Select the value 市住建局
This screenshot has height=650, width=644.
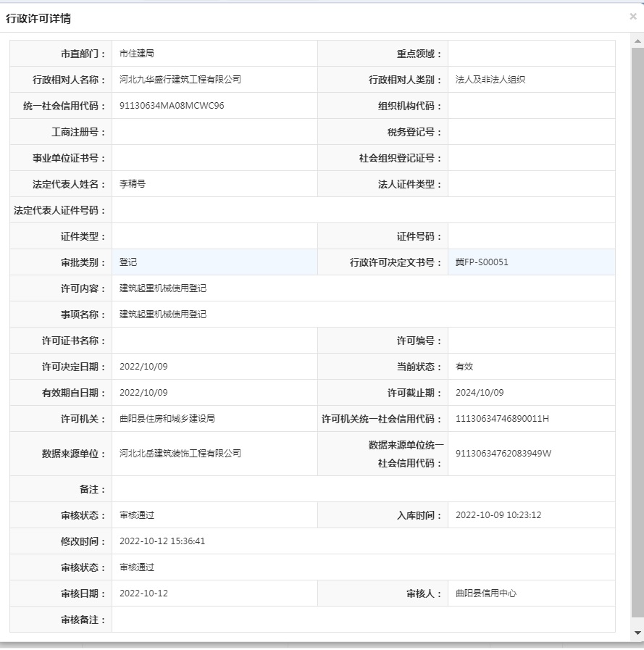pyautogui.click(x=136, y=54)
